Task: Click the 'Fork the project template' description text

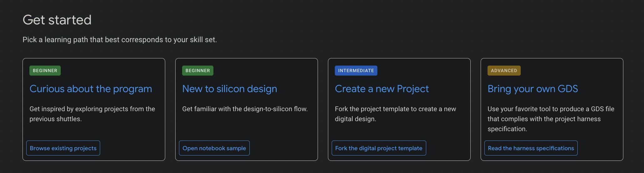Action: (395, 114)
